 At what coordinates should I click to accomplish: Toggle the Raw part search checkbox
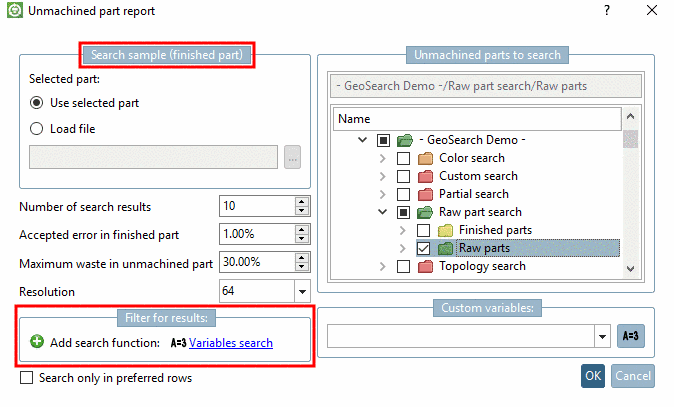pos(403,212)
